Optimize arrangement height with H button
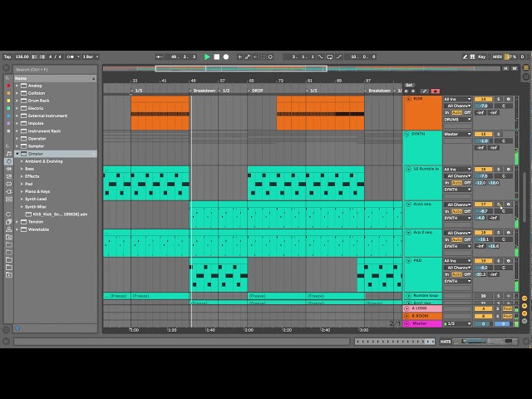 tap(505, 68)
